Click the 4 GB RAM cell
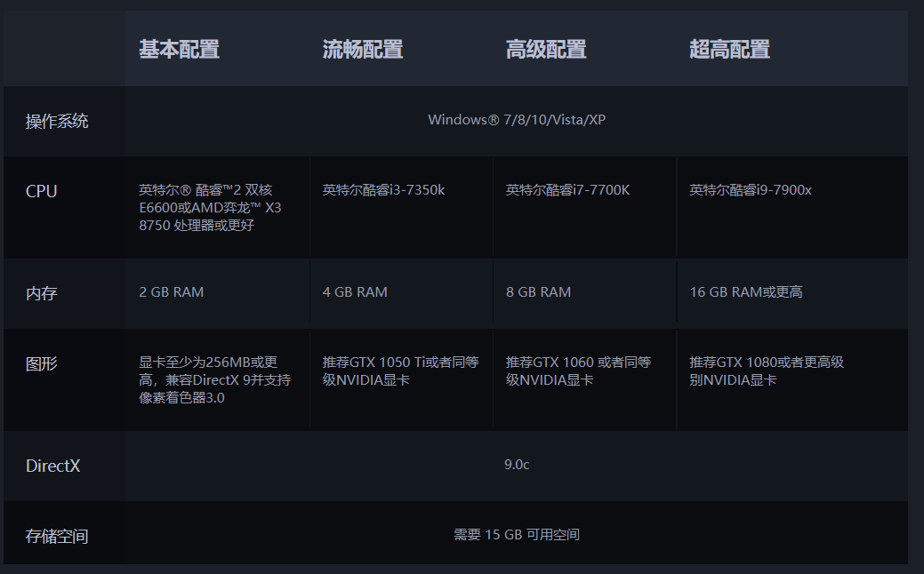The width and height of the screenshot is (924, 574). click(355, 292)
